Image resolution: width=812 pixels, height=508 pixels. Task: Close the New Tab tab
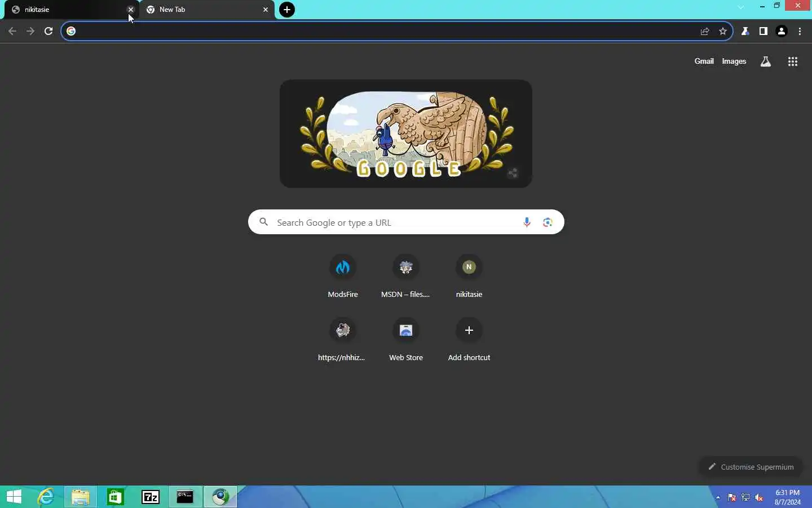(266, 10)
